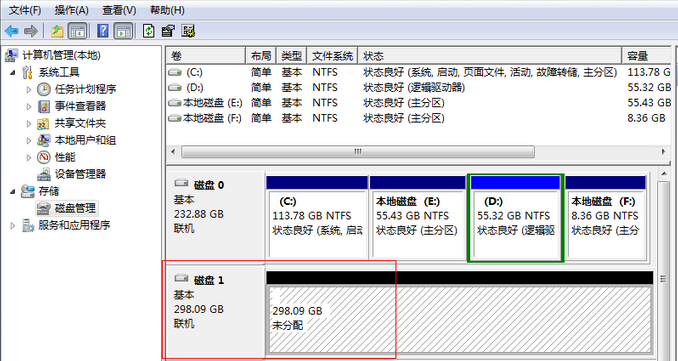
Task: Click the Up one level folder icon
Action: tap(57, 31)
